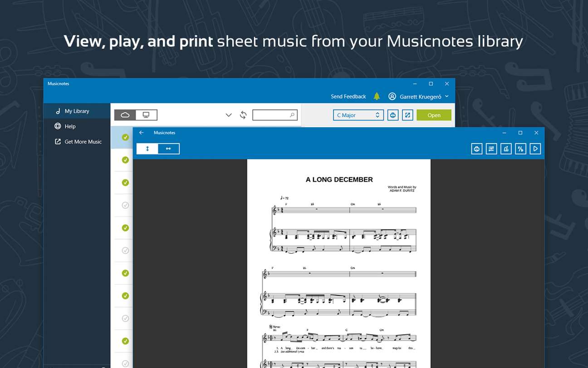Click the notification bell icon
This screenshot has height=368, width=588.
pyautogui.click(x=377, y=96)
